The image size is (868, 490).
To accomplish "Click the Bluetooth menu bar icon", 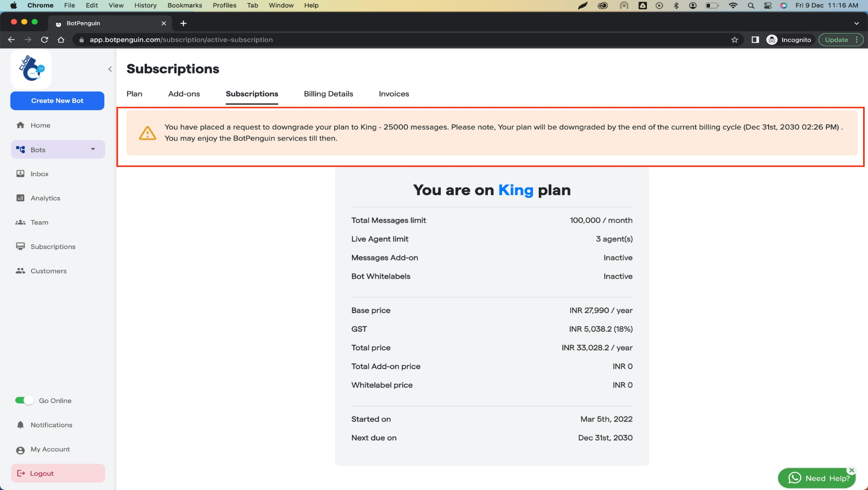I will [676, 6].
